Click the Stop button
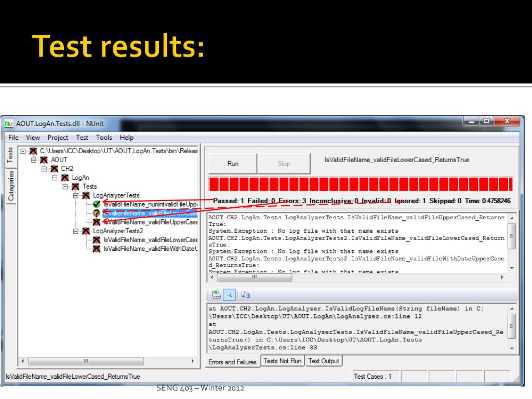This screenshot has height=399, width=532. coord(284,164)
